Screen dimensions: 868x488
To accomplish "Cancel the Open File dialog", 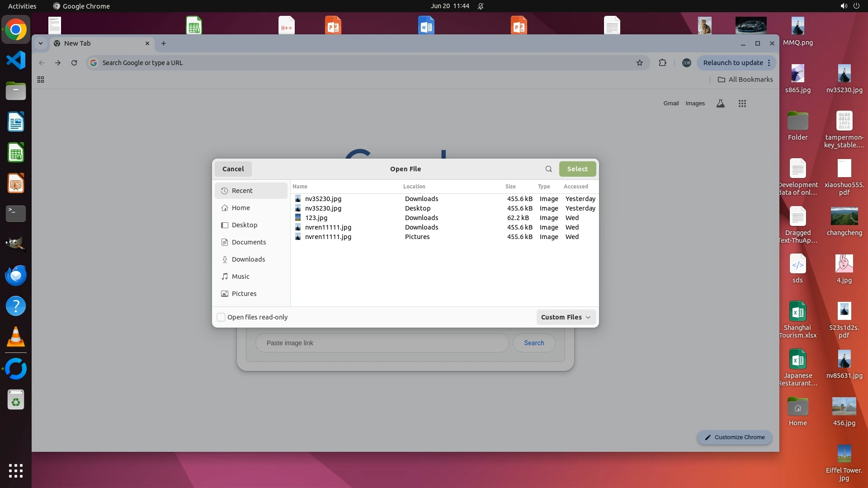I will [x=233, y=169].
